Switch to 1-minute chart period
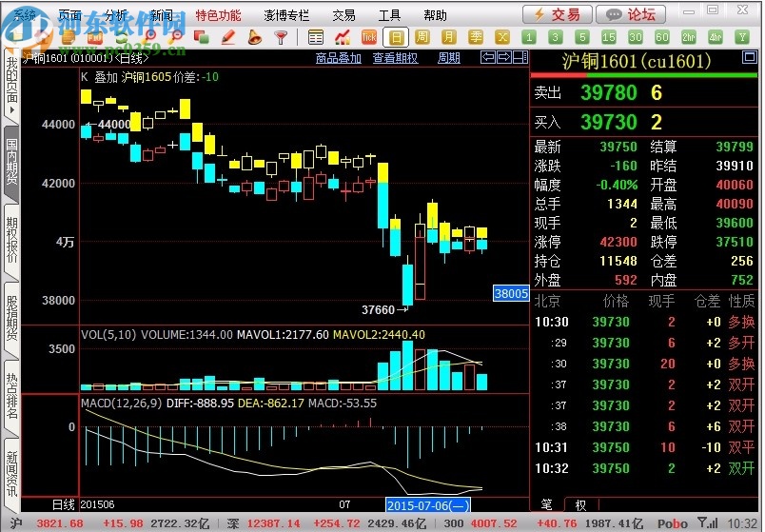The height and width of the screenshot is (532, 765). pos(528,37)
